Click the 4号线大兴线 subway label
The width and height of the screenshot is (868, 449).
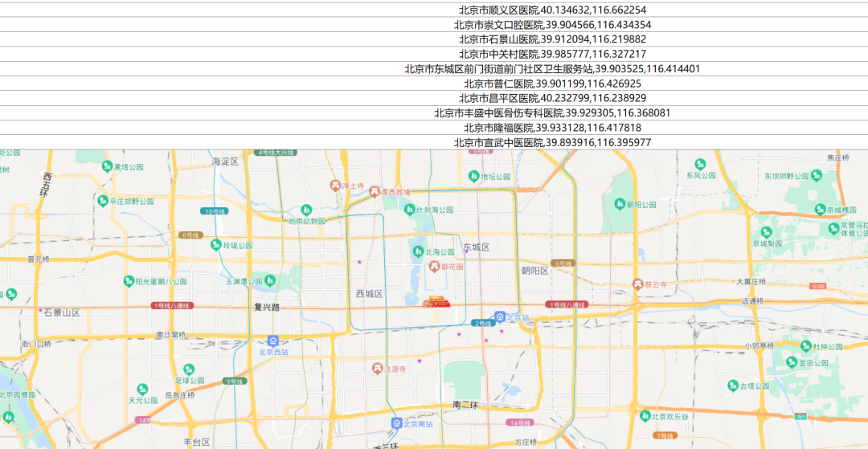tap(275, 152)
